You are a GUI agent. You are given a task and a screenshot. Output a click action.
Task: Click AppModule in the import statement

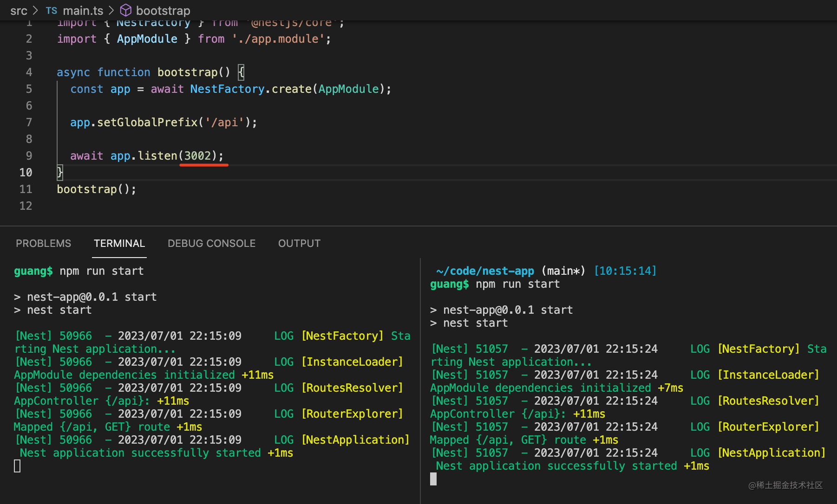(x=147, y=39)
